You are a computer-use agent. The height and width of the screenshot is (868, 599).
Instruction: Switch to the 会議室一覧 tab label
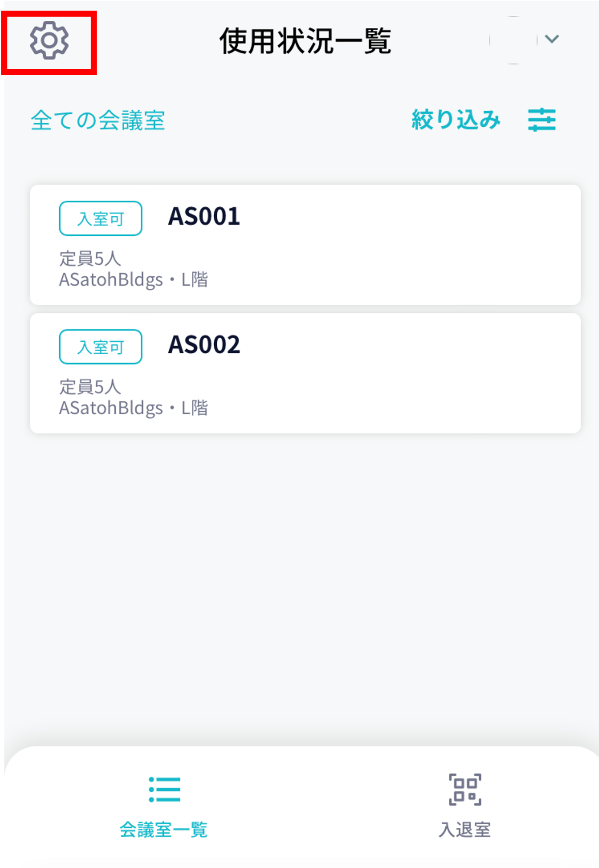click(164, 830)
